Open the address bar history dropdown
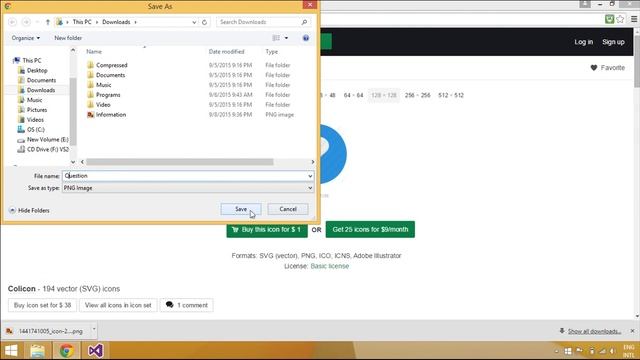The width and height of the screenshot is (640, 360). (194, 22)
